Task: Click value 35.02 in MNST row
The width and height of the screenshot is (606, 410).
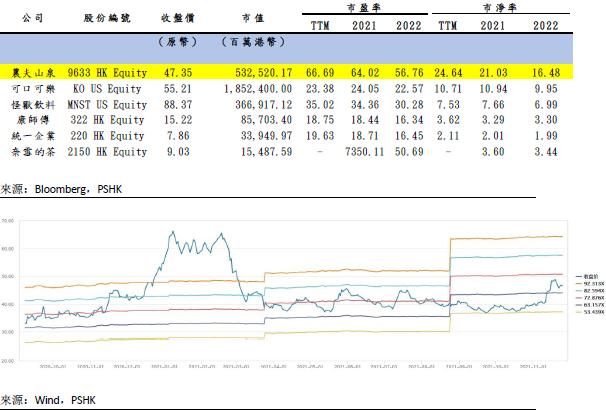Action: click(320, 105)
